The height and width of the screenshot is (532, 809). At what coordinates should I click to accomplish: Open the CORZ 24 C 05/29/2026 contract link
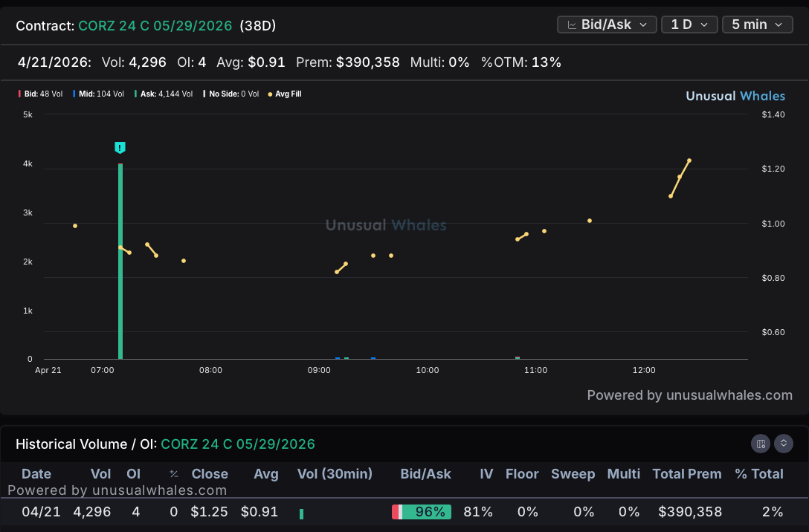coord(155,26)
